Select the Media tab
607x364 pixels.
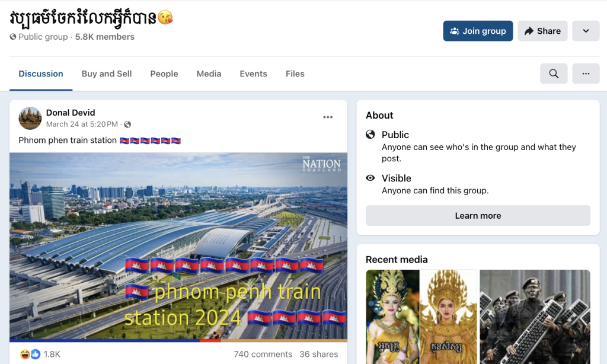pos(209,74)
